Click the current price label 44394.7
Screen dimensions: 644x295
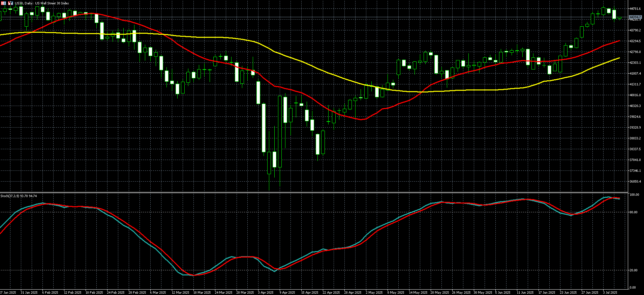pos(635,17)
